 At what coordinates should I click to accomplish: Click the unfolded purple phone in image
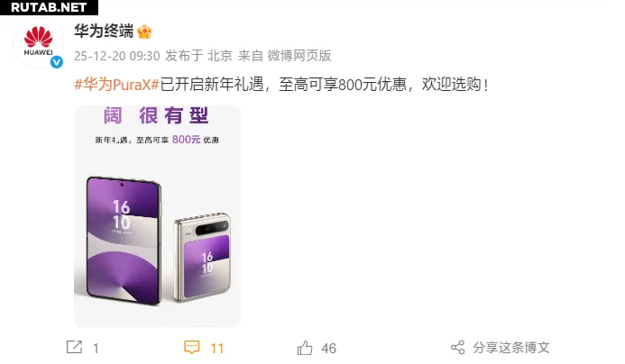[124, 241]
